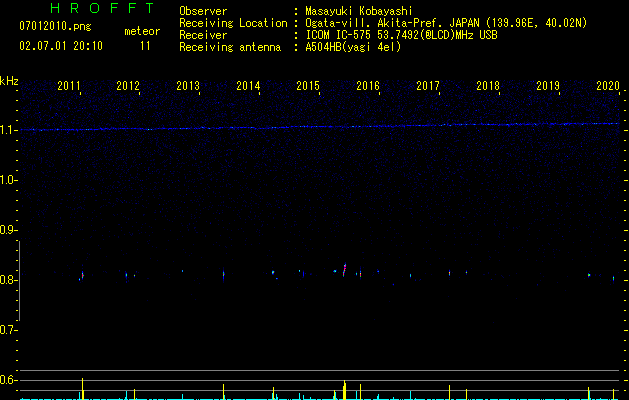Click the 'Receiver' field label

[203, 35]
